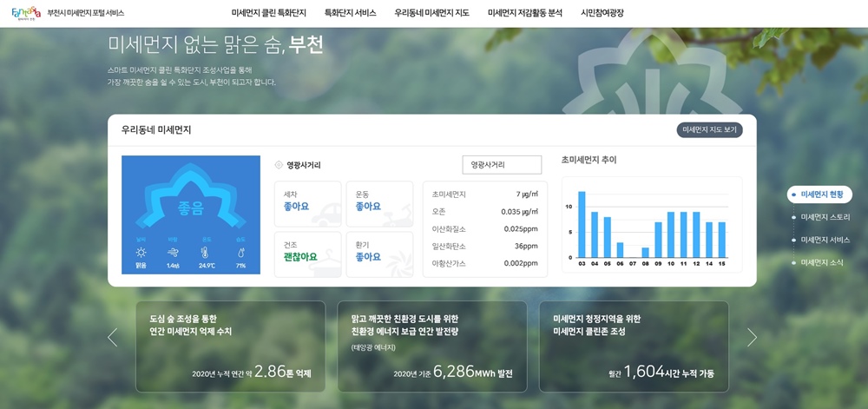The image size is (868, 409).
Task: Open 우리동네 미세먼지 지도 menu
Action: click(x=431, y=13)
